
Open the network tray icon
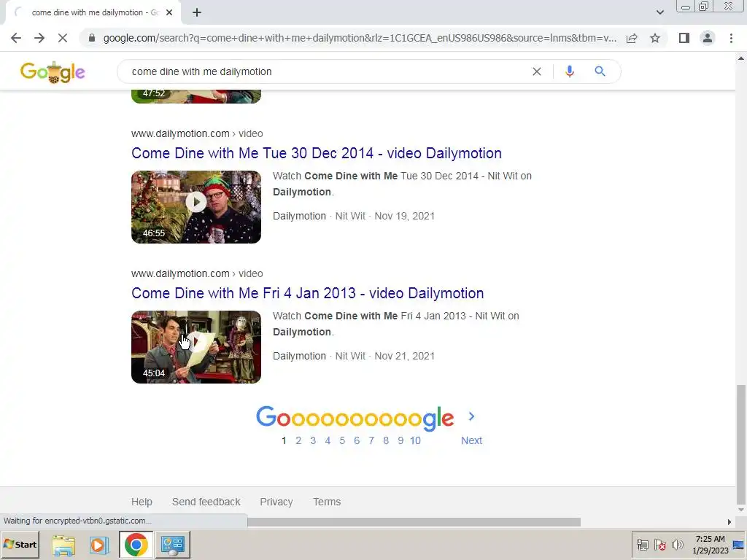643,545
